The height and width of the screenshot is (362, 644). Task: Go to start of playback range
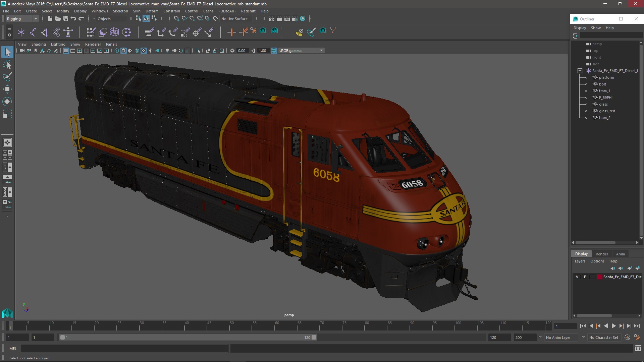583,326
